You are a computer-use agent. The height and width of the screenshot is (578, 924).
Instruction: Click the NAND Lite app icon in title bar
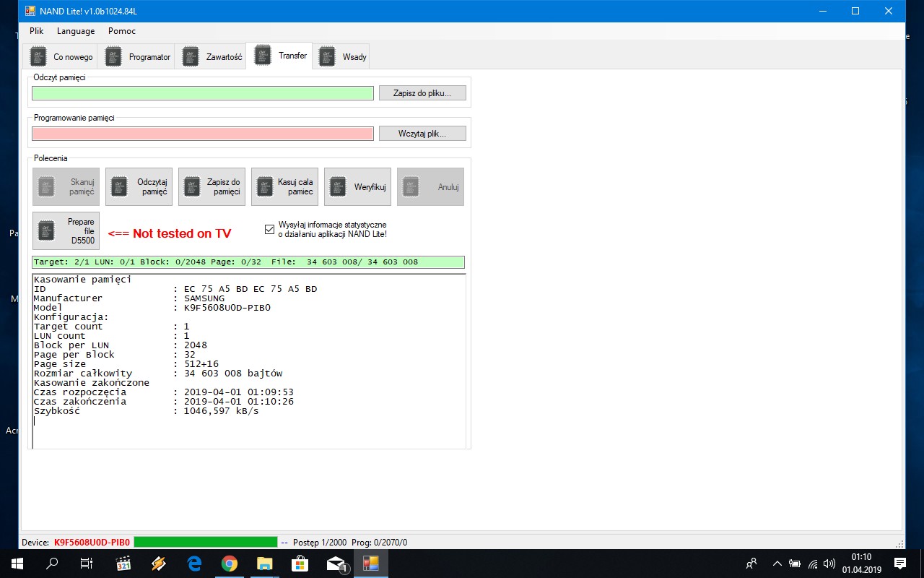(x=30, y=11)
